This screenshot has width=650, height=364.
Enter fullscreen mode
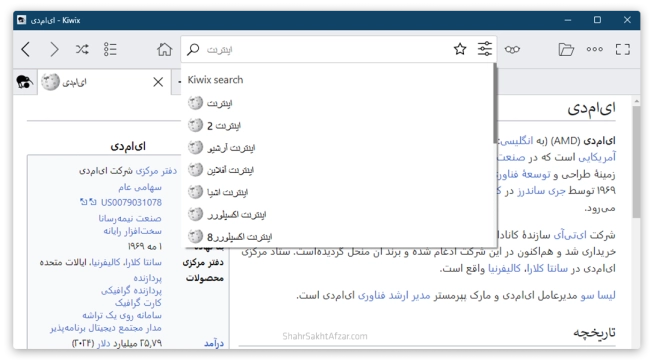[x=623, y=49]
